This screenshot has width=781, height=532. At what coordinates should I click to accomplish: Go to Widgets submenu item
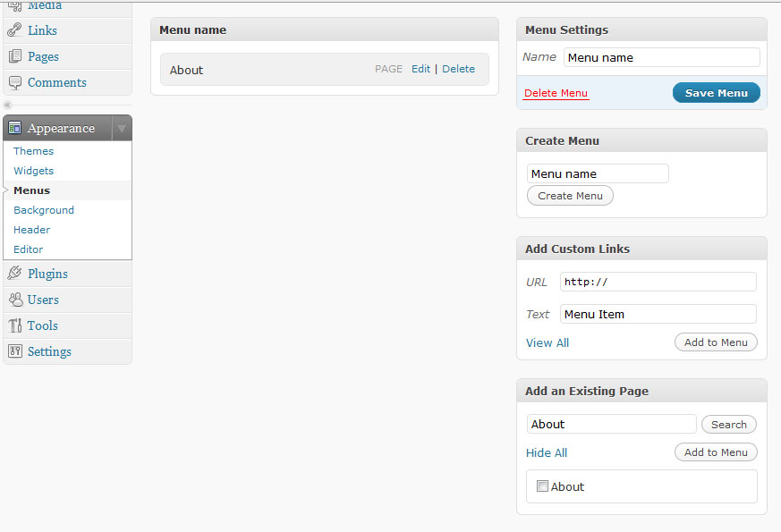click(x=33, y=171)
